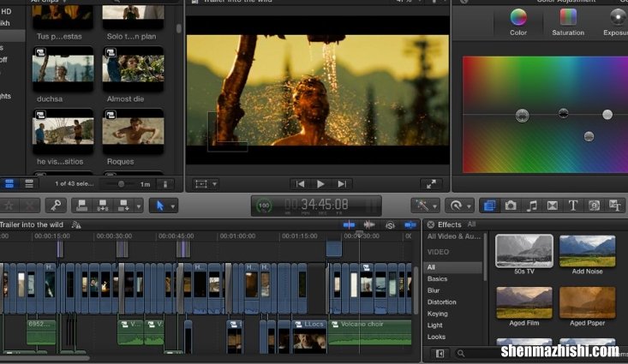The image size is (628, 364).
Task: Jump to the next edit point
Action: point(342,184)
